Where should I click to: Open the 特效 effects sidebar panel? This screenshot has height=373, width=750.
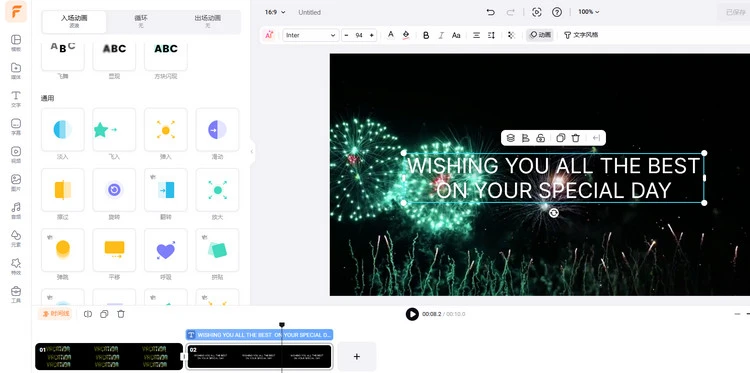[16, 266]
